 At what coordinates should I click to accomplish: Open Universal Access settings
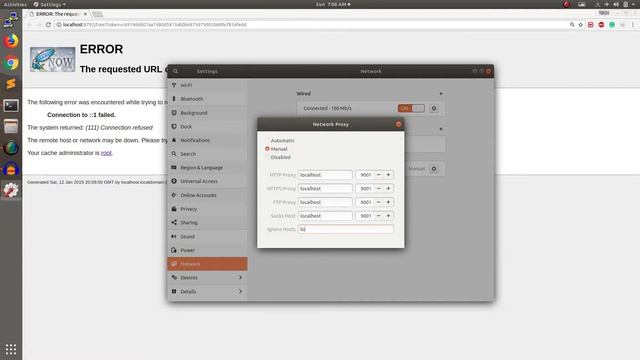tap(207, 181)
